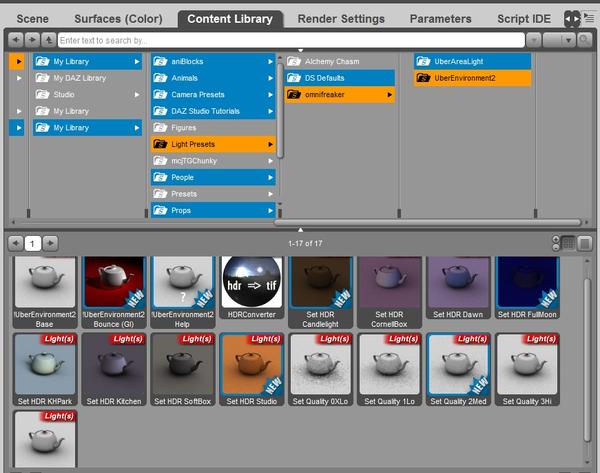Expand the People folder arrow

pyautogui.click(x=270, y=178)
